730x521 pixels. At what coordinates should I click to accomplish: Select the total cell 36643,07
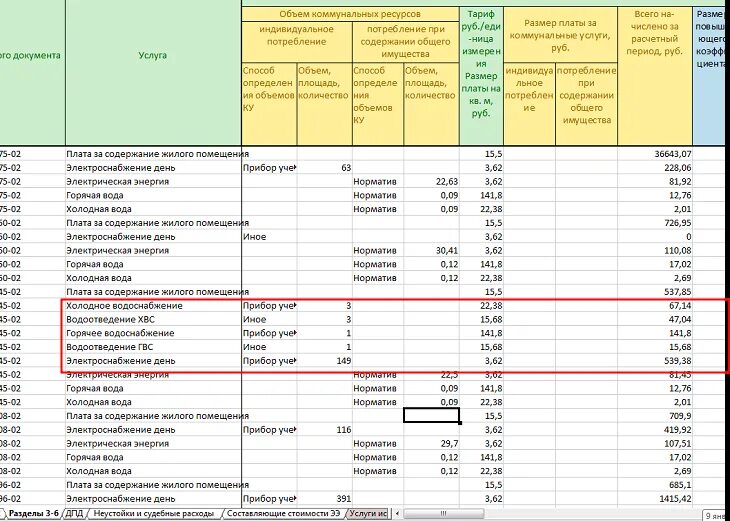click(x=655, y=154)
